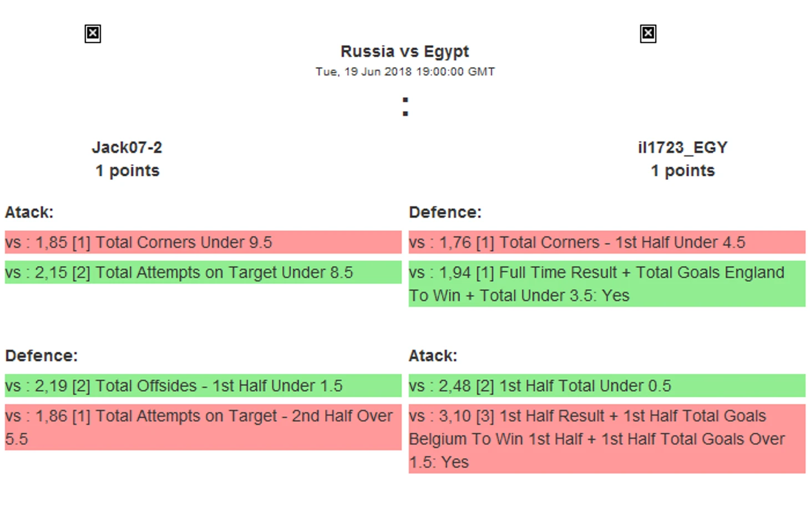Select the match date Tue, 19 Jun 2018
Image resolution: width=810 pixels, height=532 pixels.
[404, 72]
